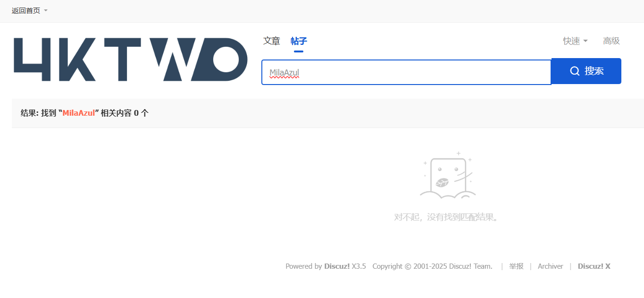Click the 举报 report link
The width and height of the screenshot is (644, 298).
[x=516, y=266]
